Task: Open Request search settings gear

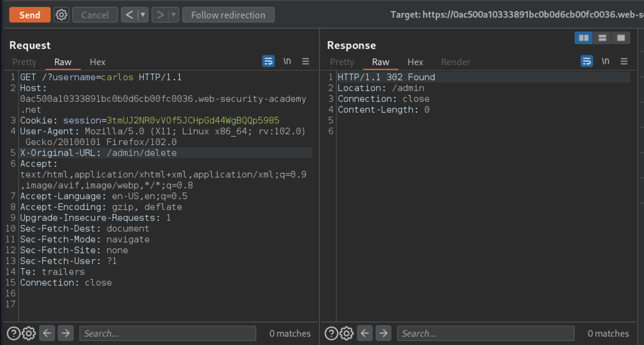Action: coord(29,333)
